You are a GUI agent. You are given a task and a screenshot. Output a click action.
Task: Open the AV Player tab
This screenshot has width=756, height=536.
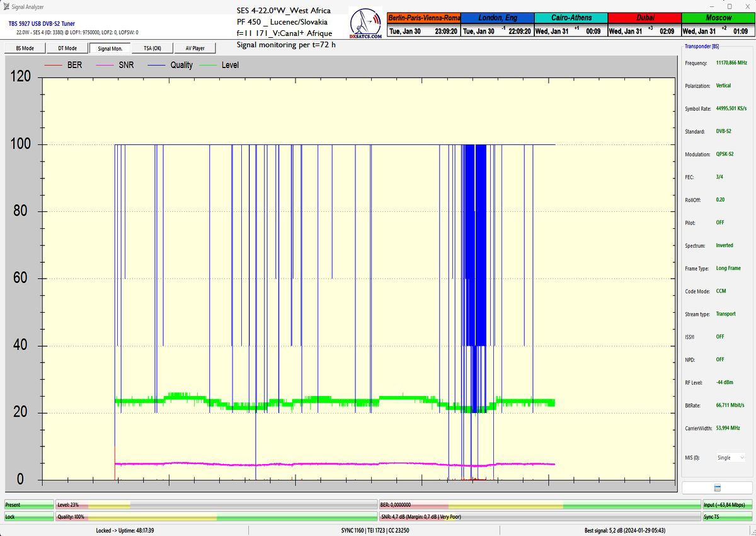pyautogui.click(x=195, y=48)
